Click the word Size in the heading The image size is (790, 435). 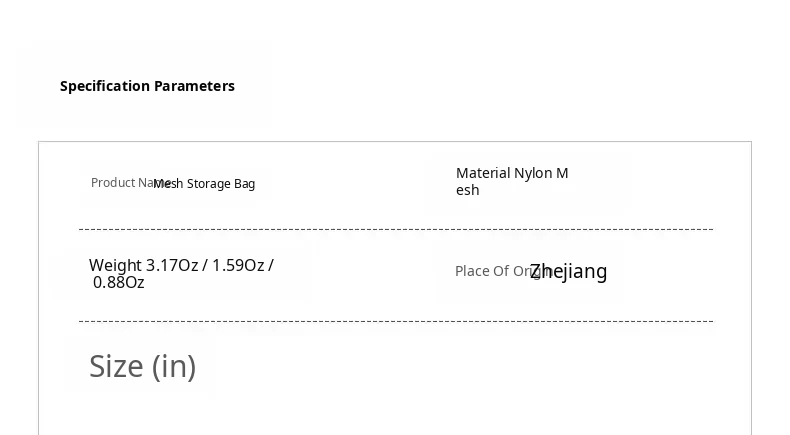pos(117,366)
